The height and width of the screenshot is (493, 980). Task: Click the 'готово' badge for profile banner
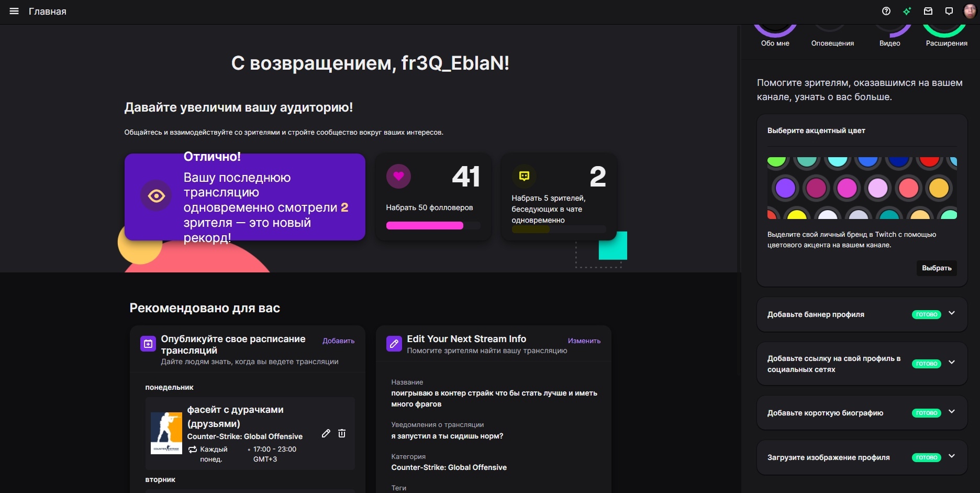[927, 314]
